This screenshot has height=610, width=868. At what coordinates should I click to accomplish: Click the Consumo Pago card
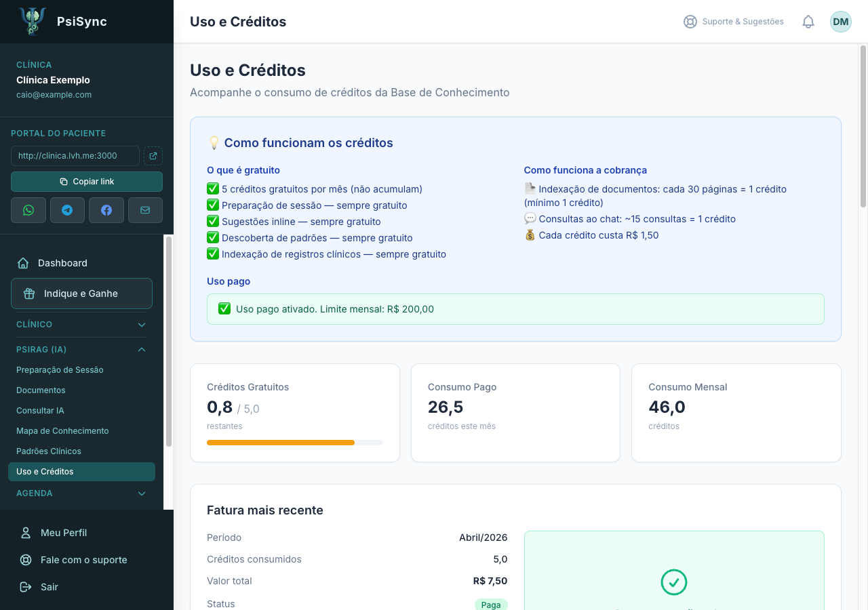[x=515, y=413]
